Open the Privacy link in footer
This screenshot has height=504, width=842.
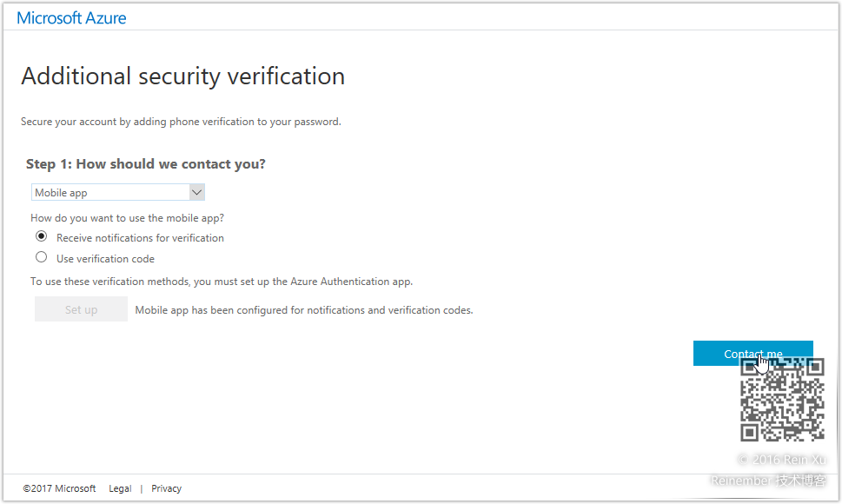point(166,488)
